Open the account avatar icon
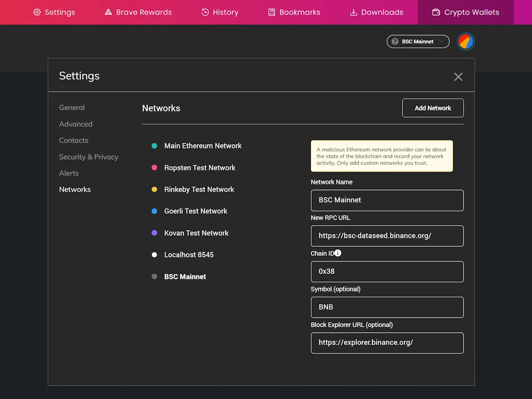 pos(466,42)
